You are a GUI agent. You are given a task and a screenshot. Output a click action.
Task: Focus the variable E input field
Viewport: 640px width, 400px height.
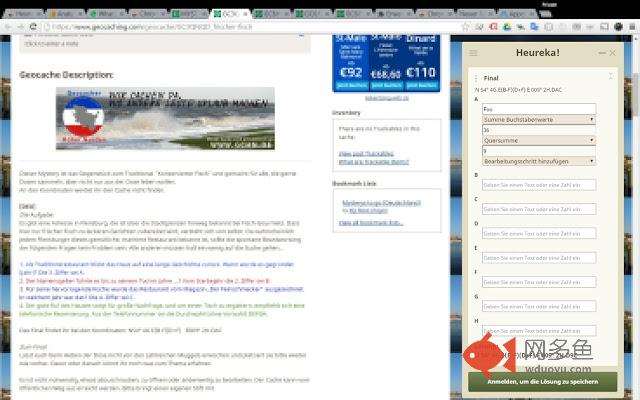point(539,258)
